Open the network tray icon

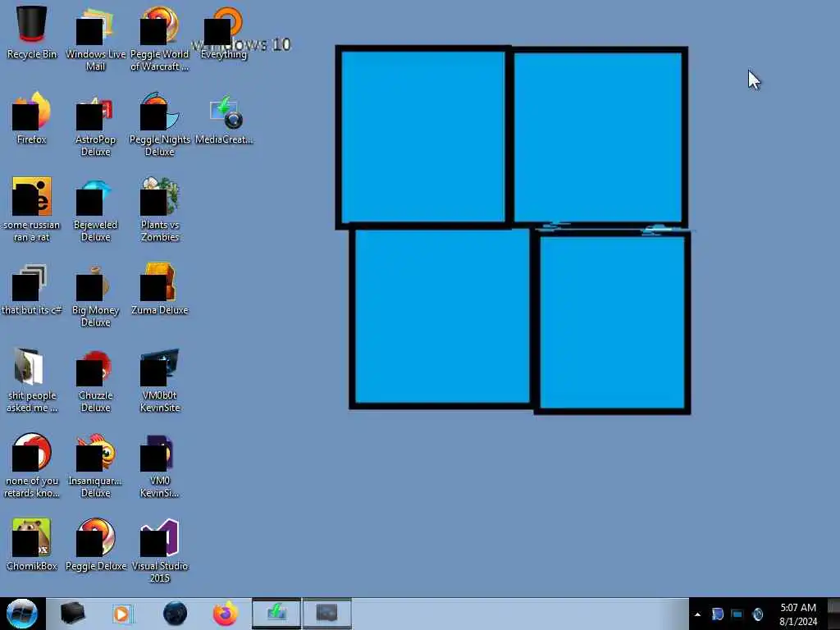tap(737, 614)
